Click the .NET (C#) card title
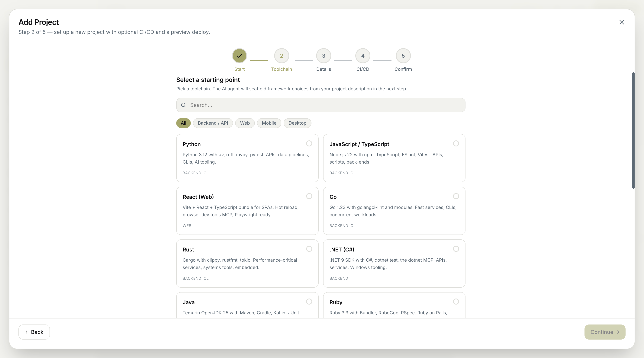This screenshot has width=644, height=358. click(342, 250)
